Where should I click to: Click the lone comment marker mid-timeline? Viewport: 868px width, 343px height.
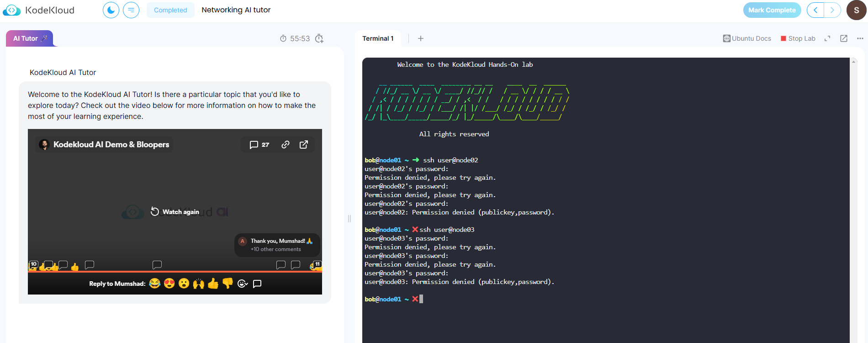pos(157,264)
